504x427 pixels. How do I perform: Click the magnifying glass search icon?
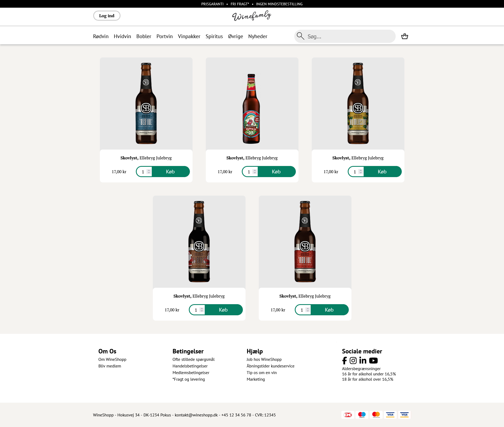point(300,36)
